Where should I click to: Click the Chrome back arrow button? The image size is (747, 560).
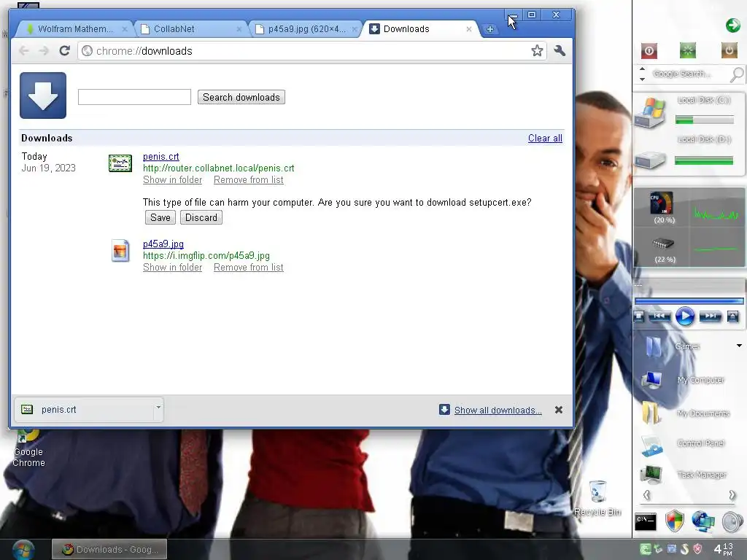(x=24, y=50)
